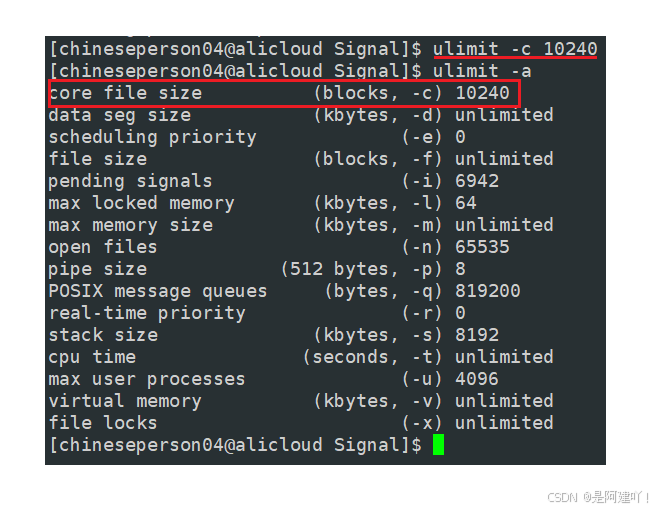The height and width of the screenshot is (511, 655).
Task: Click the real-time priority line
Action: (x=257, y=313)
